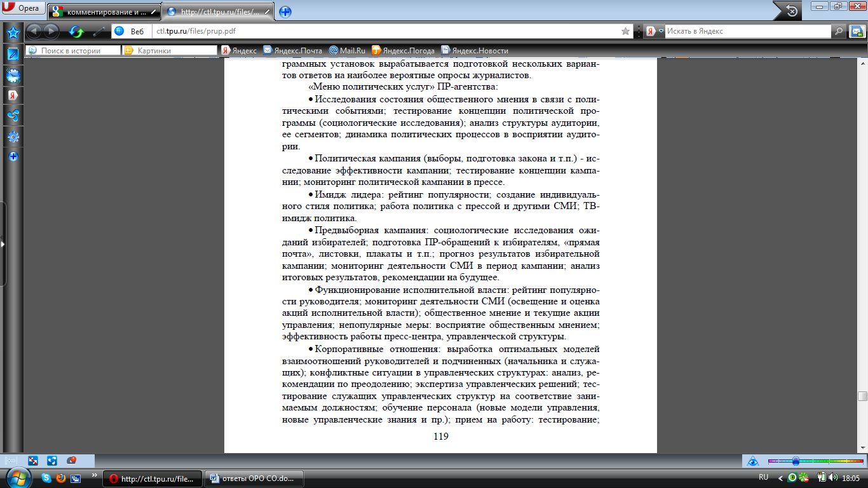Focus the "Искать в Яндекс" search field
868x488 pixels.
pos(748,30)
